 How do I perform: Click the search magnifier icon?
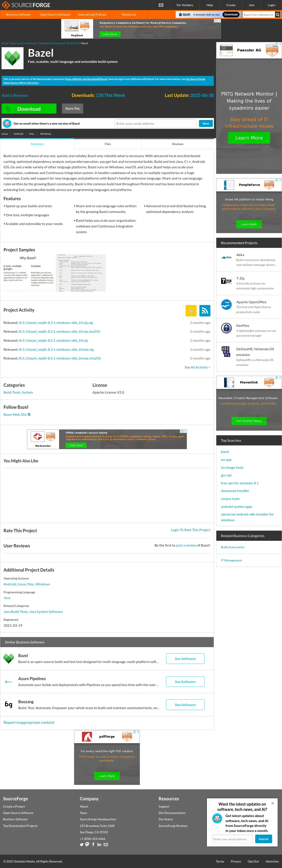pos(278,15)
